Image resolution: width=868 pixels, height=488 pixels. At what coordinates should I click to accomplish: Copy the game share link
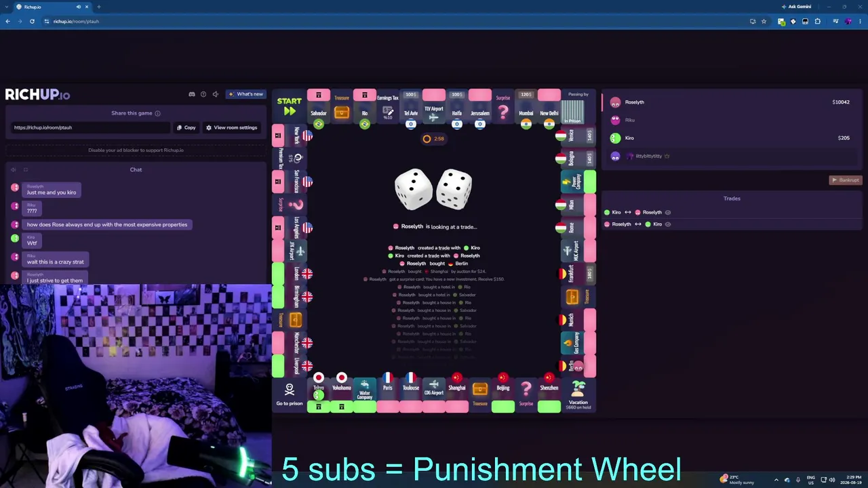pos(186,127)
